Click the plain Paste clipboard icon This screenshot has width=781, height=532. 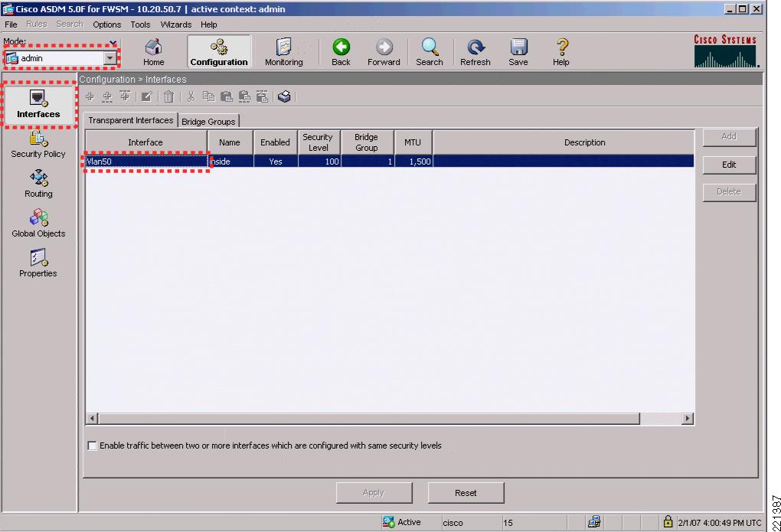(227, 96)
